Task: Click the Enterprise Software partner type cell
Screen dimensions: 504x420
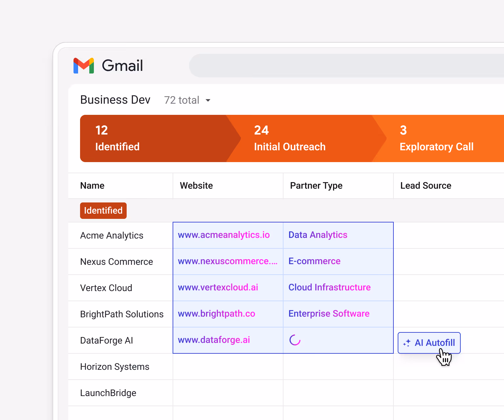Action: 338,314
